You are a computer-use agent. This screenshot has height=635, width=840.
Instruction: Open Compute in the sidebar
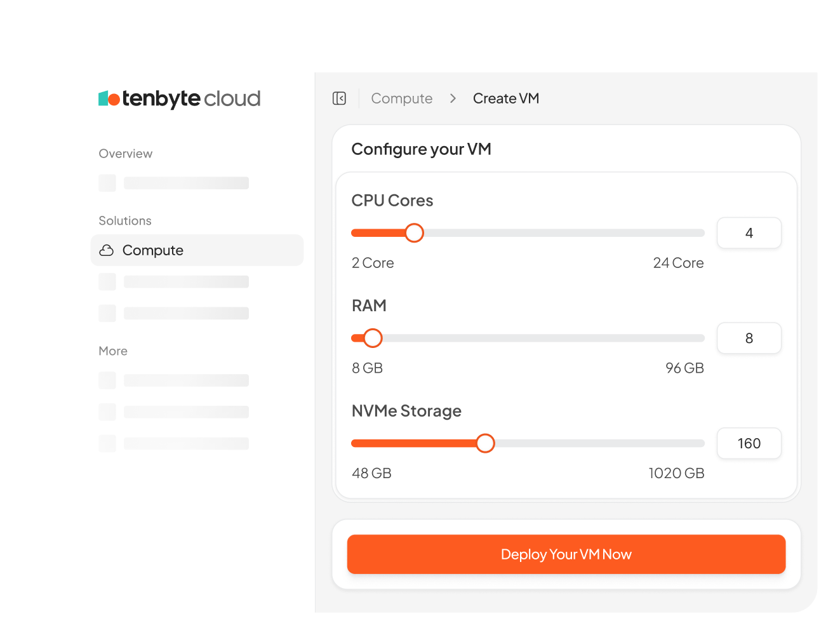click(x=197, y=250)
